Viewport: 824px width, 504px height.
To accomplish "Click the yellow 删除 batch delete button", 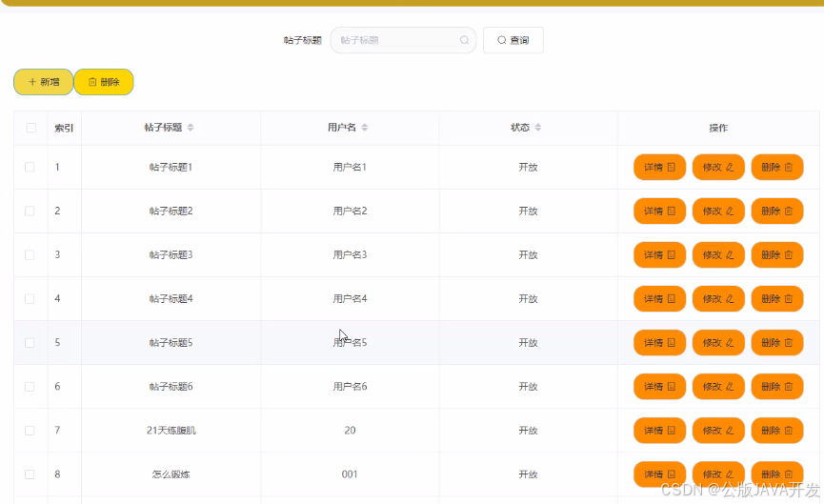I will [x=104, y=82].
